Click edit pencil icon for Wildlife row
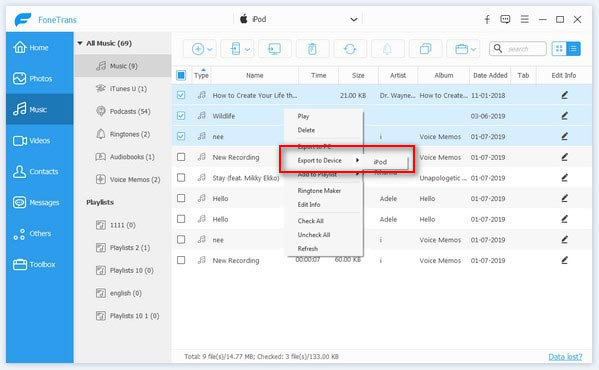Image resolution: width=599 pixels, height=370 pixels. tap(564, 116)
